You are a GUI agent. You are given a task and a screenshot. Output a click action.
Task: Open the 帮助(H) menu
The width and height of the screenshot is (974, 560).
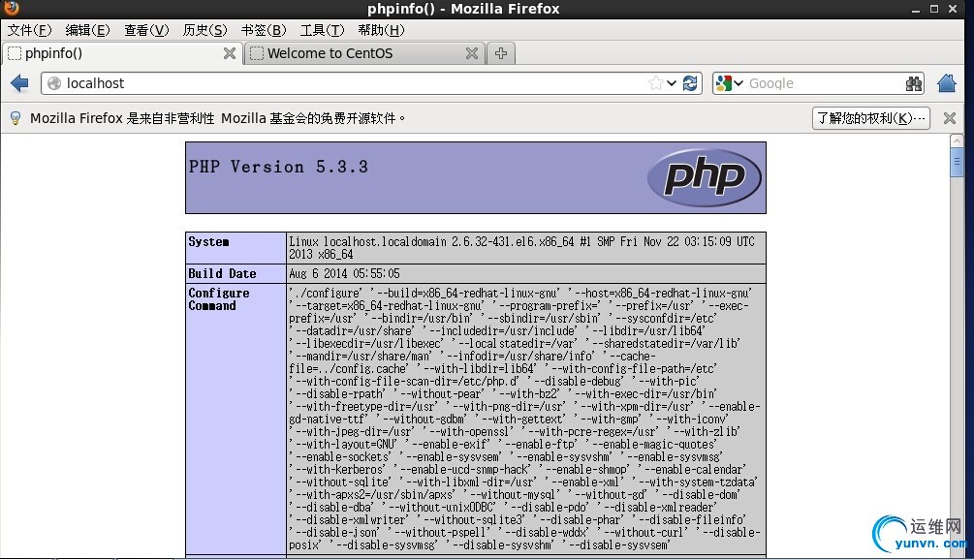pyautogui.click(x=381, y=30)
